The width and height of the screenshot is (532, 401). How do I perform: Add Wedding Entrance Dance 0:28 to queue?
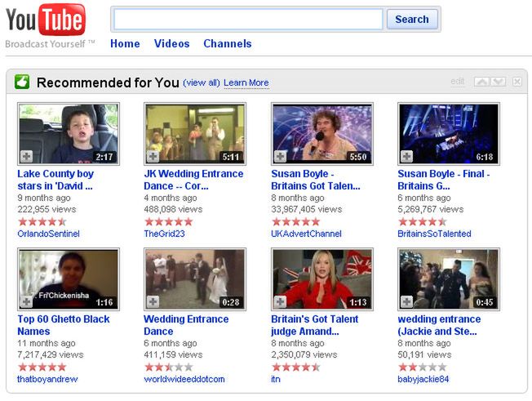point(153,302)
